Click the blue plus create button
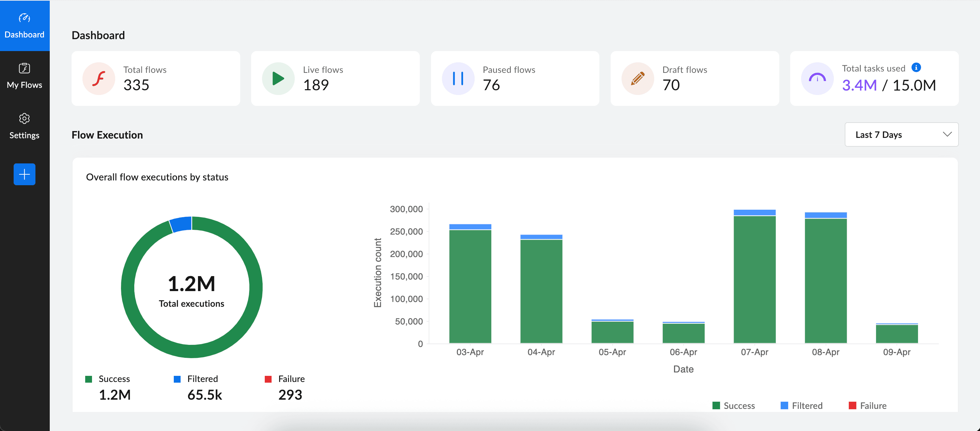980x431 pixels. click(x=24, y=174)
